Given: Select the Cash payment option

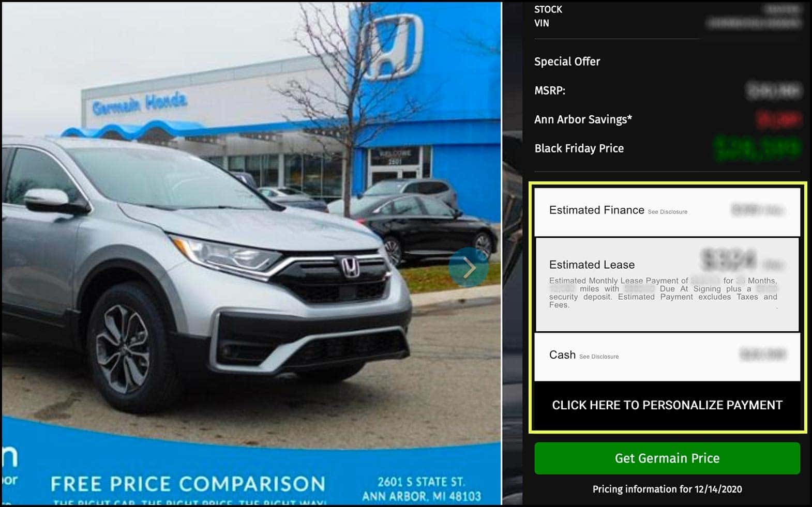Looking at the screenshot, I should coord(667,357).
